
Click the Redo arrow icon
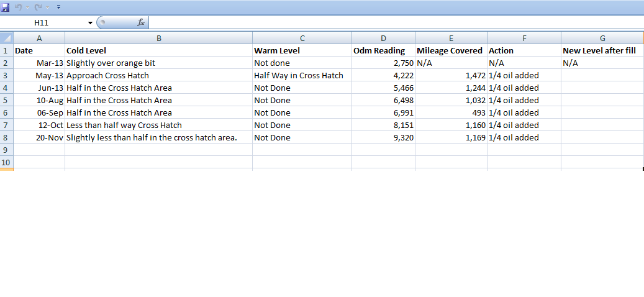pos(39,7)
